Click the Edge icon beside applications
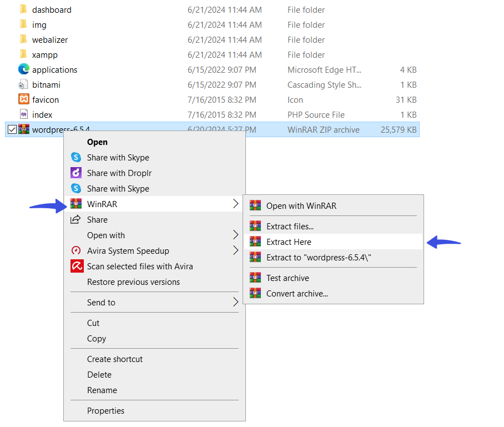 tap(24, 69)
